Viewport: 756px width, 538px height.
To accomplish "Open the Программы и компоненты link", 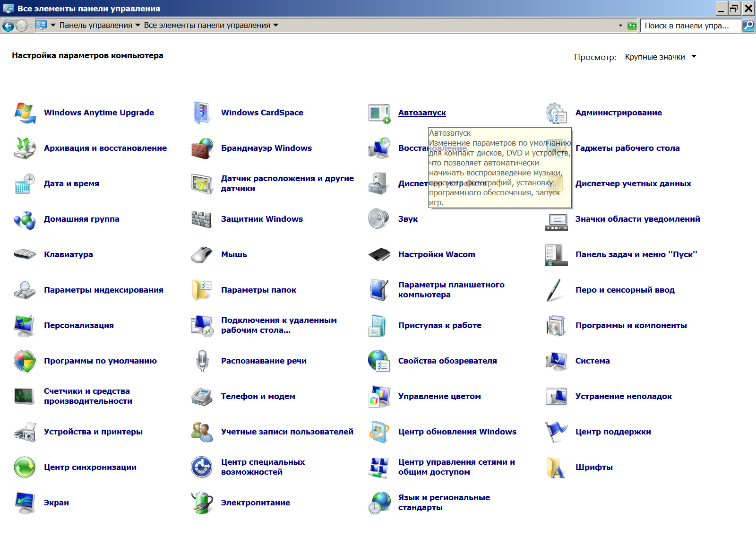I will (631, 326).
